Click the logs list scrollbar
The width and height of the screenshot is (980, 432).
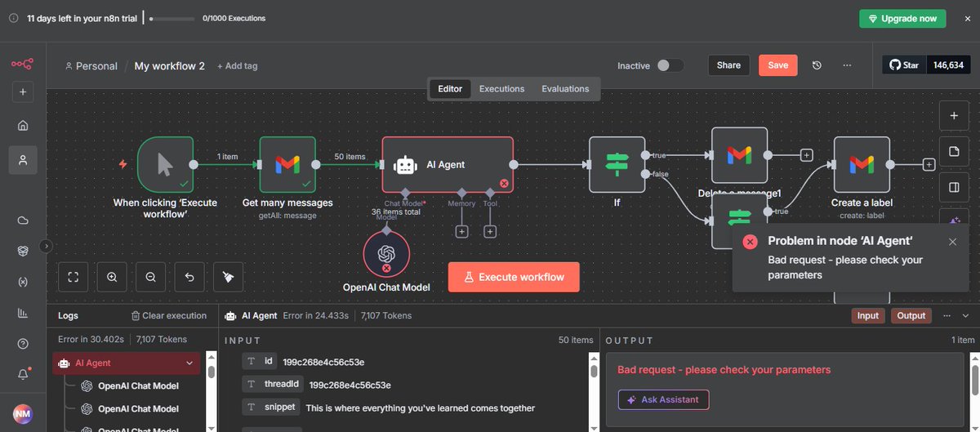click(x=211, y=372)
